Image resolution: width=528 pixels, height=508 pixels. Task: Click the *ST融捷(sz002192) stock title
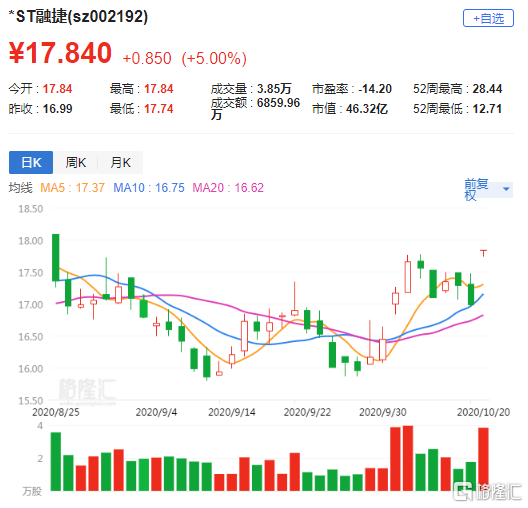[78, 16]
